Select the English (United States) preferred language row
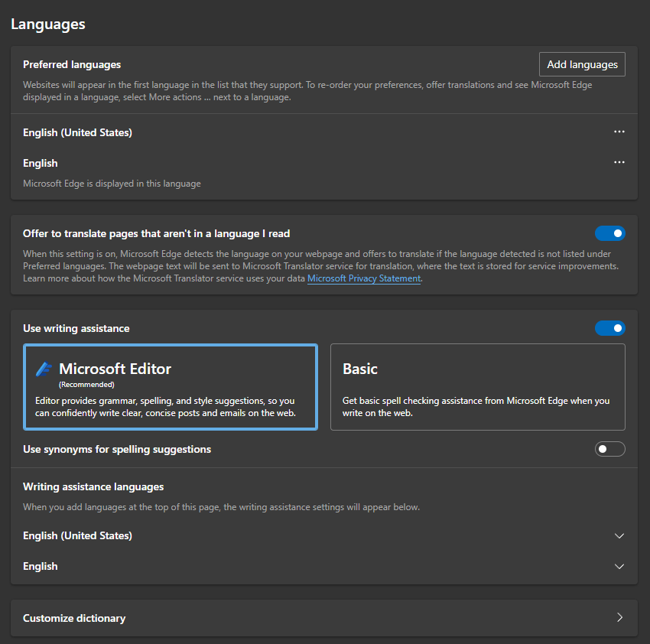This screenshot has width=650, height=644. click(323, 132)
